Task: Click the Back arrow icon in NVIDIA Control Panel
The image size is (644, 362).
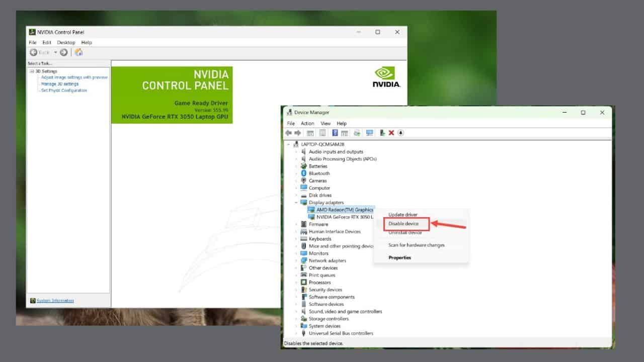Action: 33,52
